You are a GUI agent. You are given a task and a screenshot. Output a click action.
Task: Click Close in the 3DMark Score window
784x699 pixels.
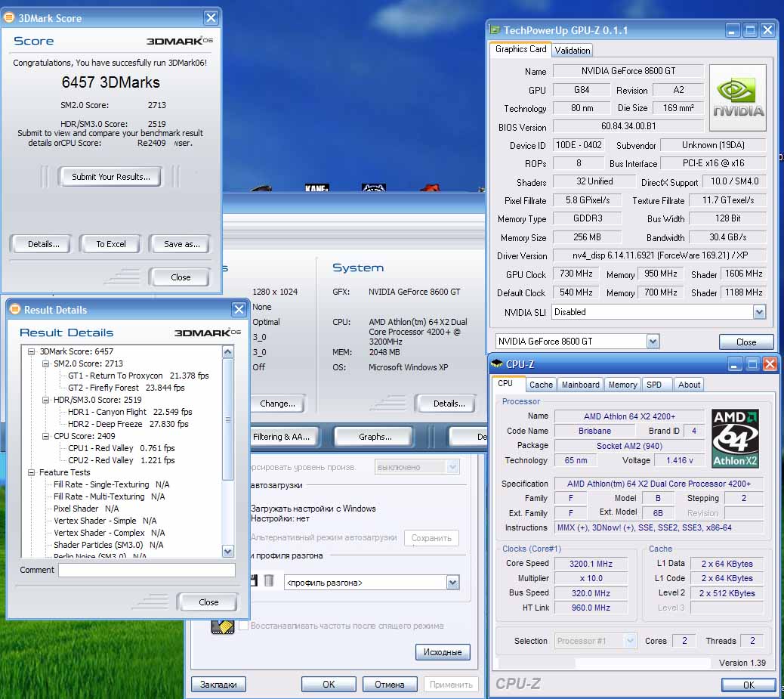(181, 277)
